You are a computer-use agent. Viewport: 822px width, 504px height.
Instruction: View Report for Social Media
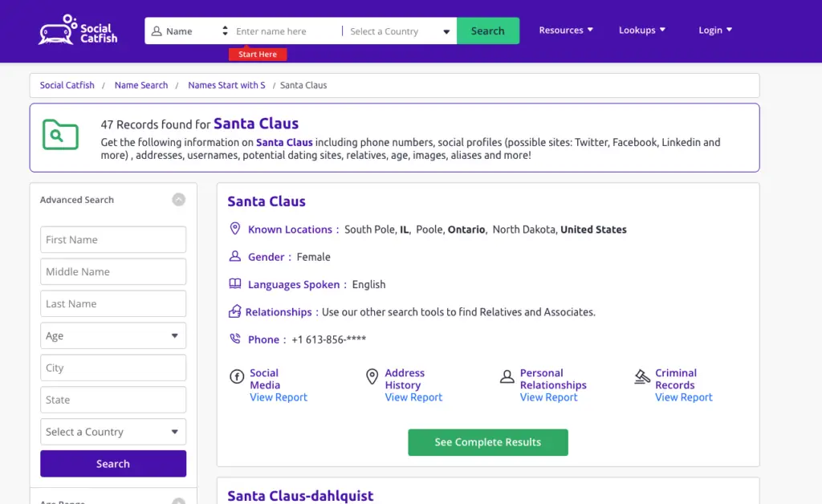point(279,397)
